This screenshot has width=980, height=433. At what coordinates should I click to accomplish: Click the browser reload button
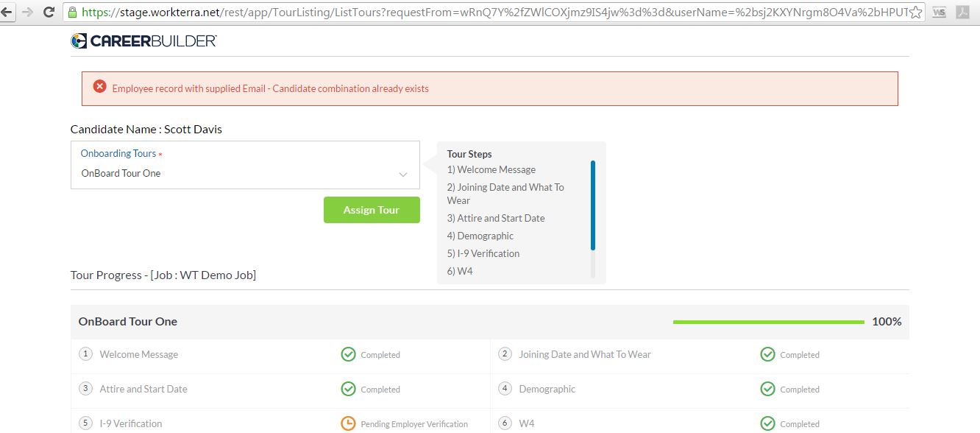[x=49, y=12]
